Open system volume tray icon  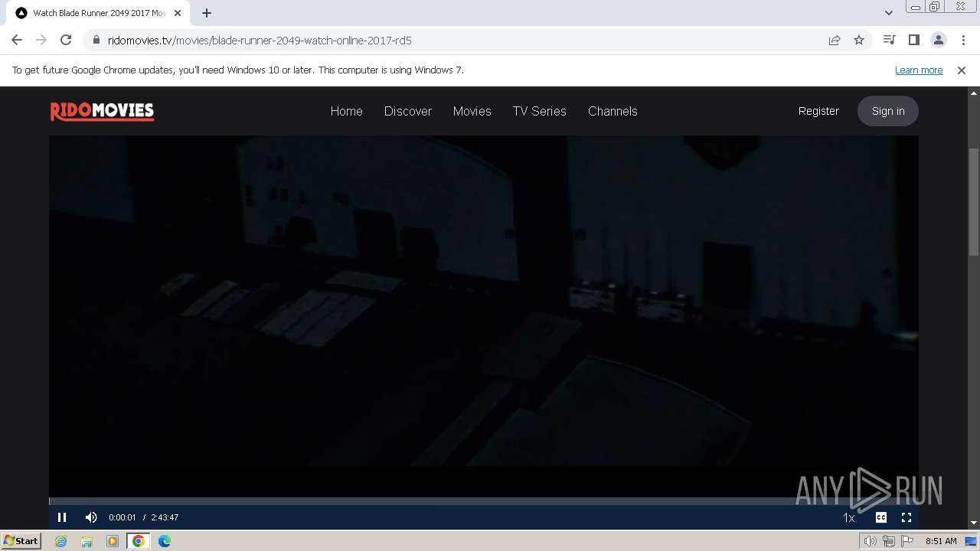coord(871,541)
